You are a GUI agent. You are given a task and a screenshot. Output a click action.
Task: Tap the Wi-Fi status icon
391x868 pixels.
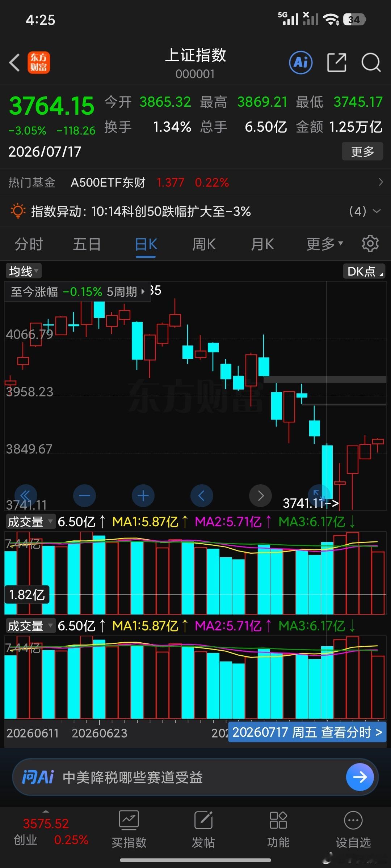pos(331,19)
